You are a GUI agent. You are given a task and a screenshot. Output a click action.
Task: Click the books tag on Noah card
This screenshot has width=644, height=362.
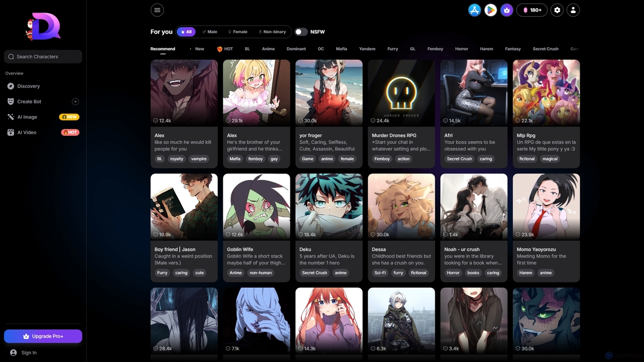473,273
